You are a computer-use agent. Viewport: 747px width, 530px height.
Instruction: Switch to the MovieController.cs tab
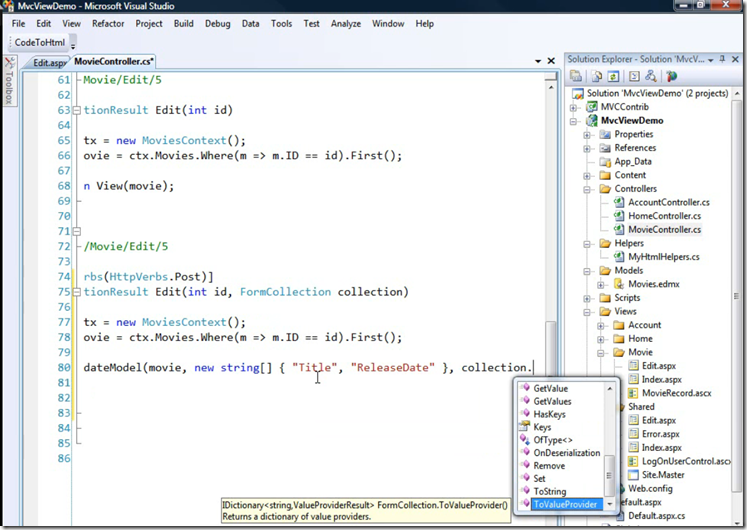113,61
